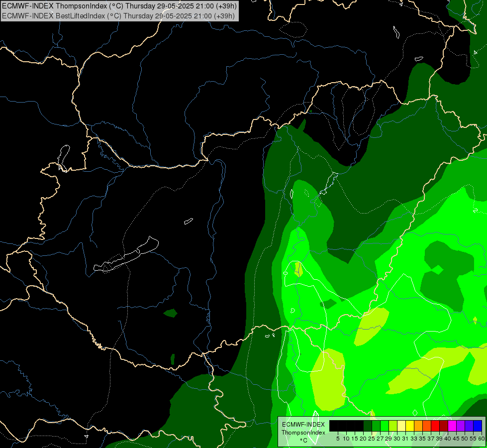Click legend scale value '10'

[x=346, y=439]
